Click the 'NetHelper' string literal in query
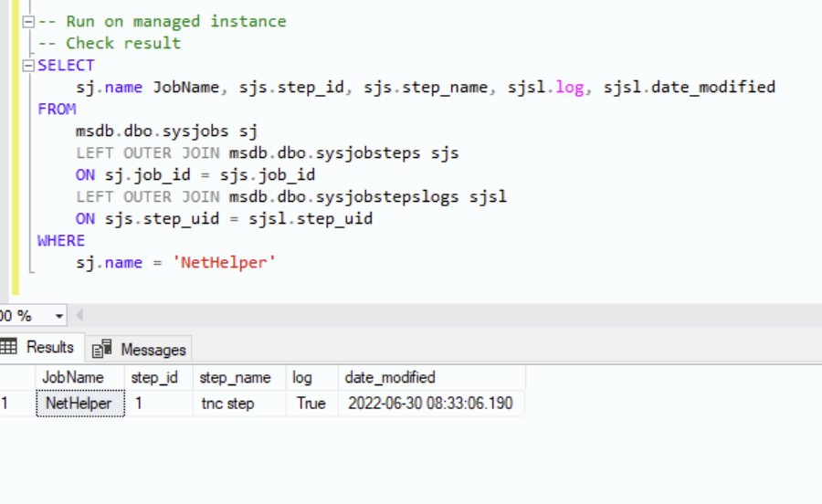This screenshot has height=504, width=822. [224, 262]
